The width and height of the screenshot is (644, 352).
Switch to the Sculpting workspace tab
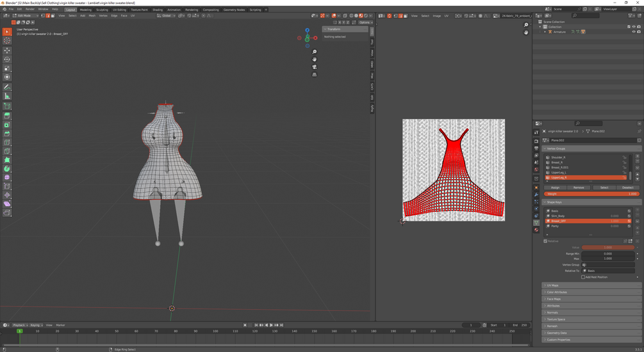pos(102,10)
